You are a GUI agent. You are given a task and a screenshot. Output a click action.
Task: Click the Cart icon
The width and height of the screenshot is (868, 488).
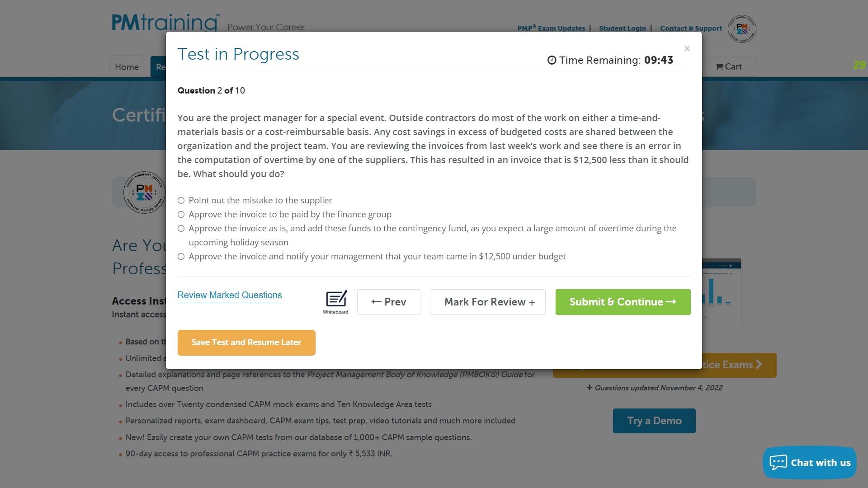(x=728, y=66)
